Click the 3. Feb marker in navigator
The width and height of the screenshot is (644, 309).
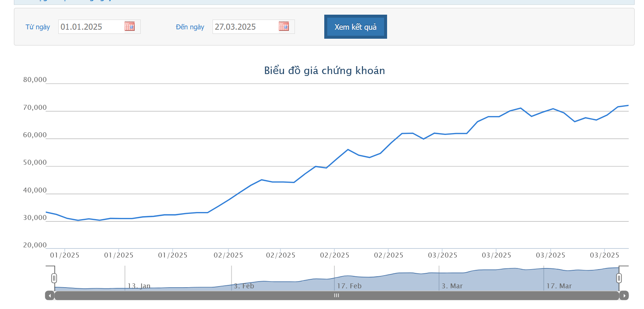pos(244,286)
